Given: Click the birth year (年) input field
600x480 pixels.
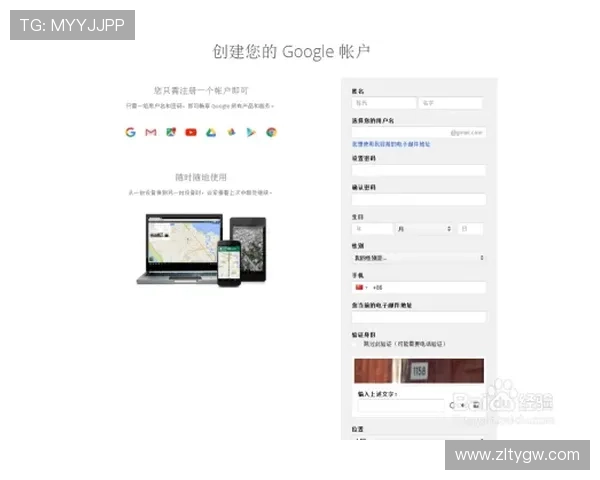Looking at the screenshot, I should [372, 229].
